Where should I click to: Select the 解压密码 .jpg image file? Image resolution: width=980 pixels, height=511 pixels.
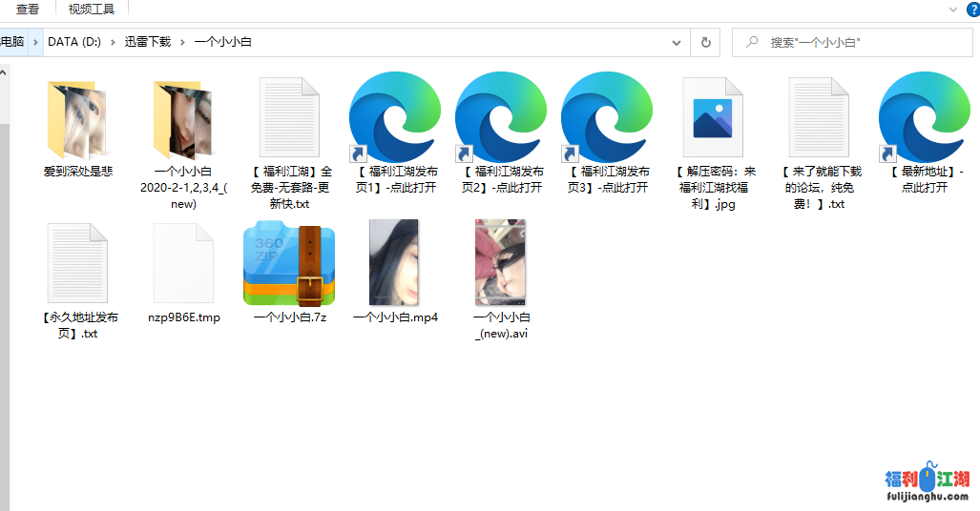713,119
